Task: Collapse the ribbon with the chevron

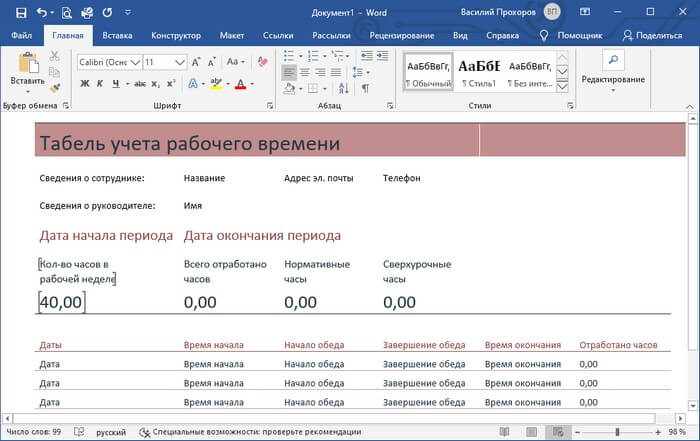Action: tap(690, 107)
